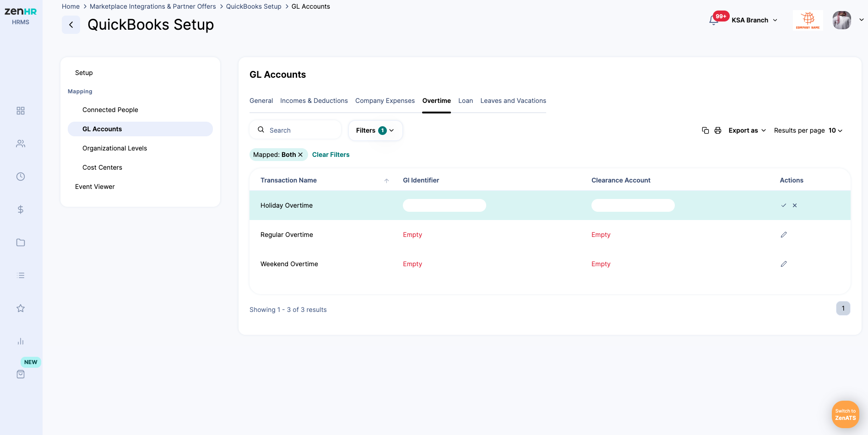The image size is (868, 435).
Task: Click Switch to ZenATS button
Action: (x=845, y=414)
